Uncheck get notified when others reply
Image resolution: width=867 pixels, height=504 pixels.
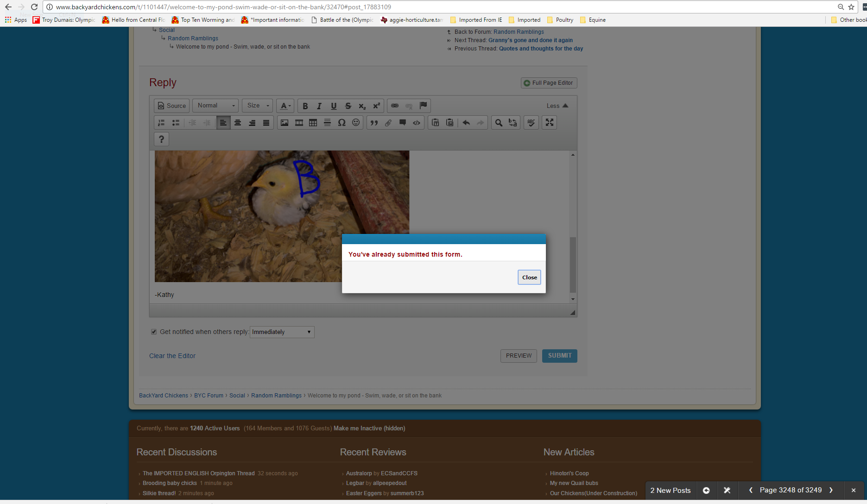click(154, 332)
